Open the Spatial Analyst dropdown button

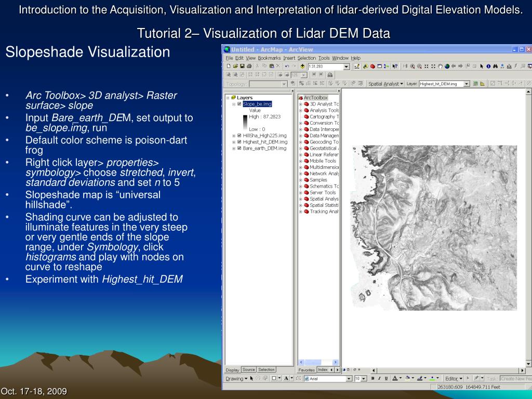385,84
